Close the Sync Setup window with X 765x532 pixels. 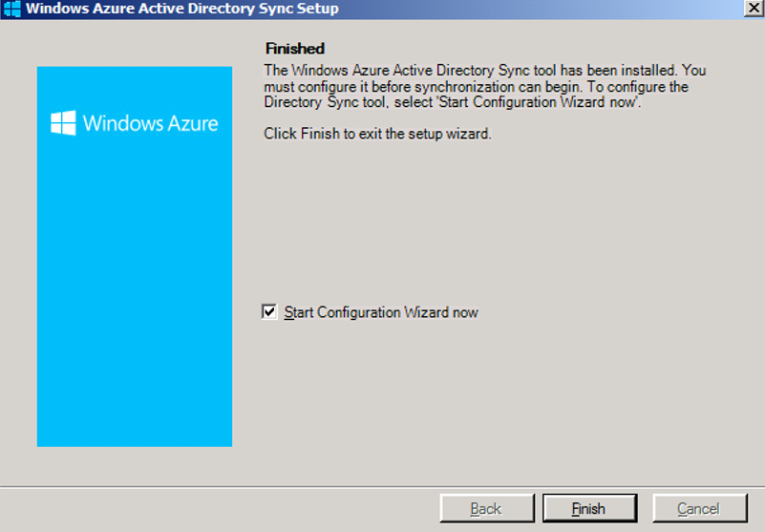(754, 8)
